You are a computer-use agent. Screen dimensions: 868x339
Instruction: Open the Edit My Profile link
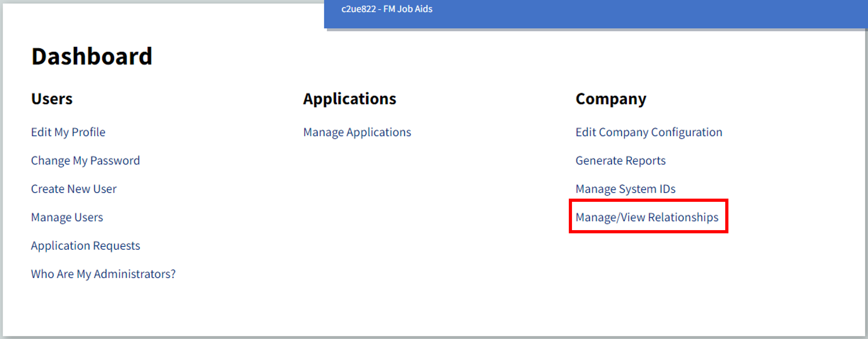tap(68, 132)
